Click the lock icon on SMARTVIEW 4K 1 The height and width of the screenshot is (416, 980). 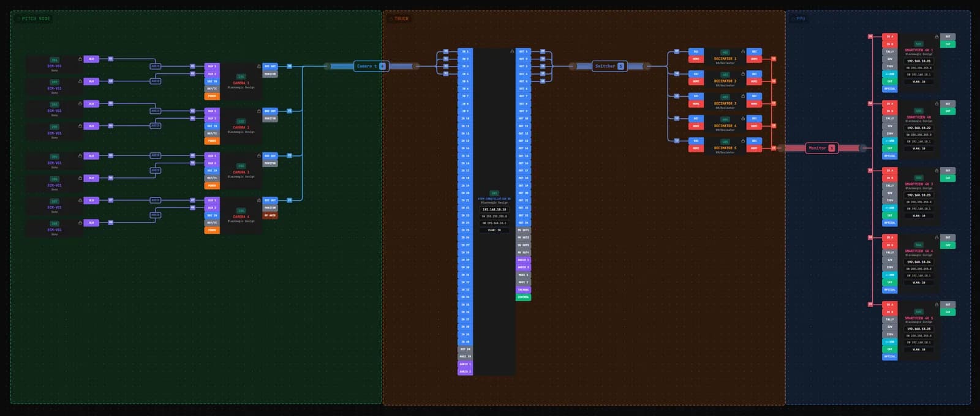tap(937, 37)
